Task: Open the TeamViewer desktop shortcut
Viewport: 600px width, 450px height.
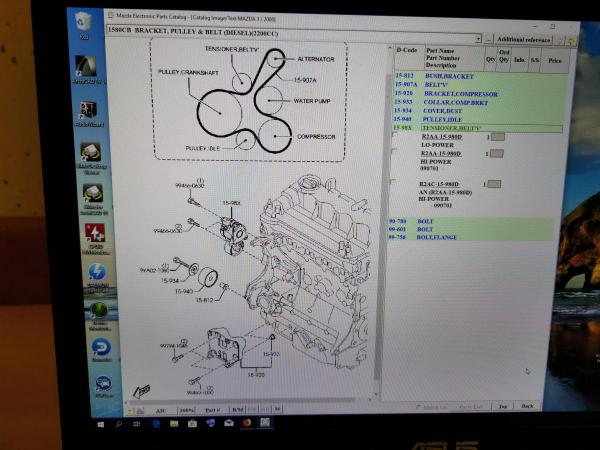Action: coord(100,348)
